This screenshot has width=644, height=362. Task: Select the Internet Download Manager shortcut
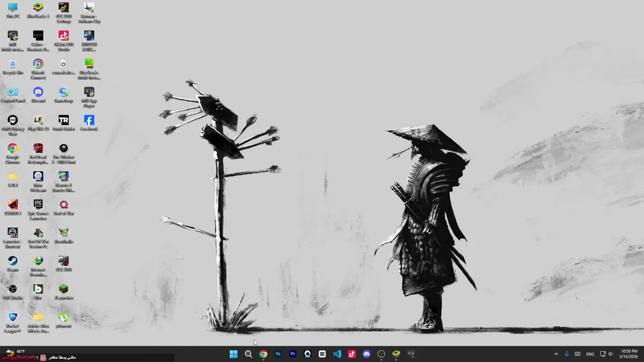[x=38, y=266]
